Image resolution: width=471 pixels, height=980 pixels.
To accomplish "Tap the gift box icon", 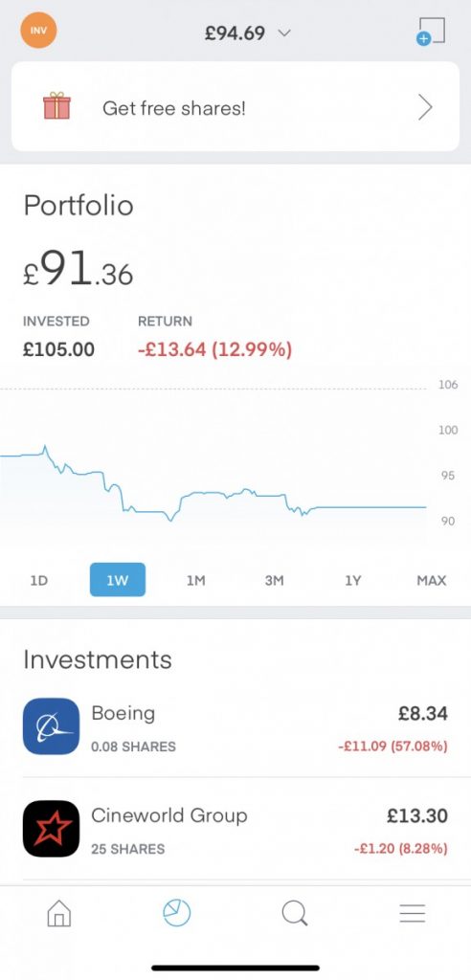I will 56,106.
